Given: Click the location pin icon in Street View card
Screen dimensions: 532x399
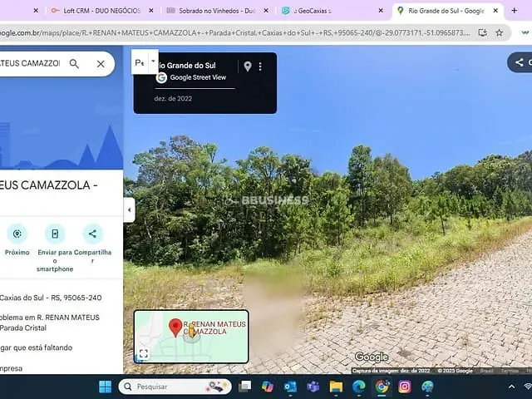Looking at the screenshot, I should [x=248, y=66].
